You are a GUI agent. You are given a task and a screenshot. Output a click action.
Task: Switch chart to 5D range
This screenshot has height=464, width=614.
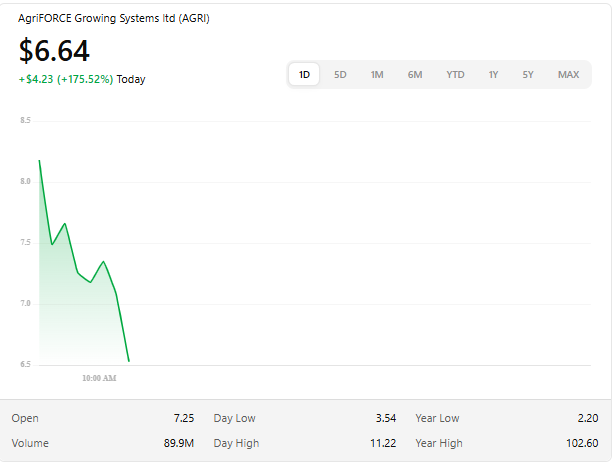coord(340,74)
